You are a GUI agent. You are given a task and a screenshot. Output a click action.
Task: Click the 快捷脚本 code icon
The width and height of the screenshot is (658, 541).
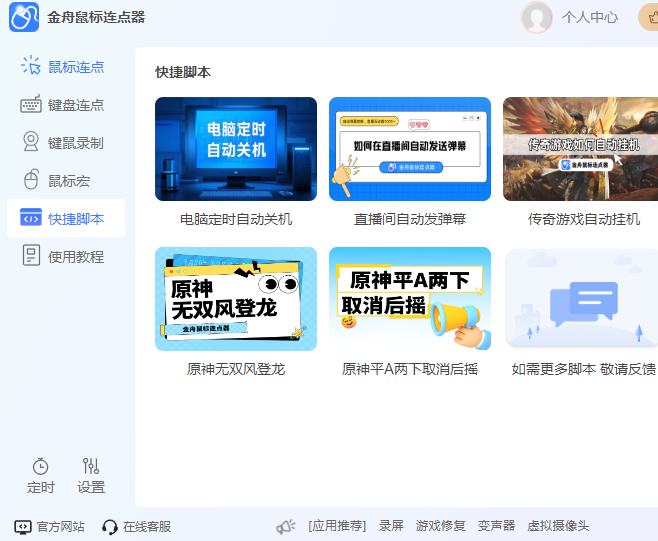pyautogui.click(x=31, y=219)
